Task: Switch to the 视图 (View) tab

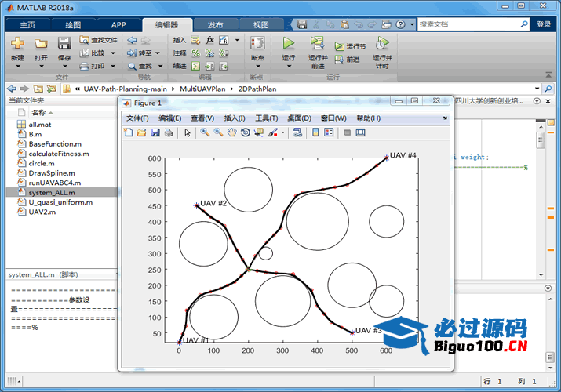Action: click(x=260, y=24)
